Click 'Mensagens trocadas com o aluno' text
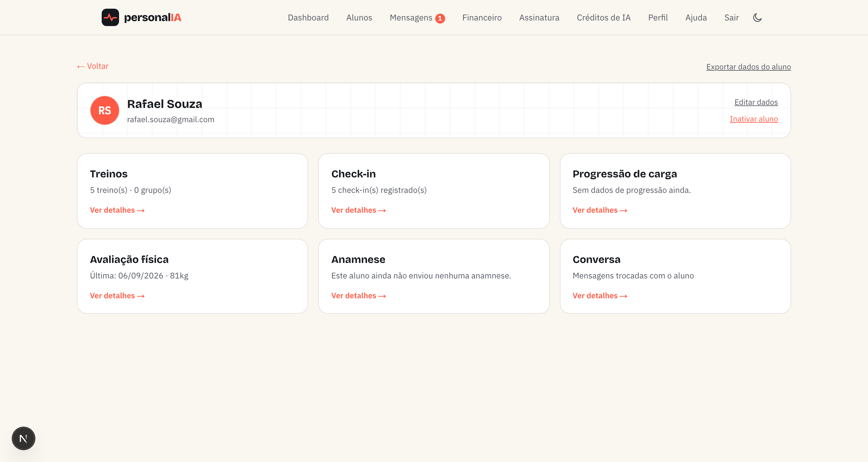The width and height of the screenshot is (868, 462). click(633, 276)
